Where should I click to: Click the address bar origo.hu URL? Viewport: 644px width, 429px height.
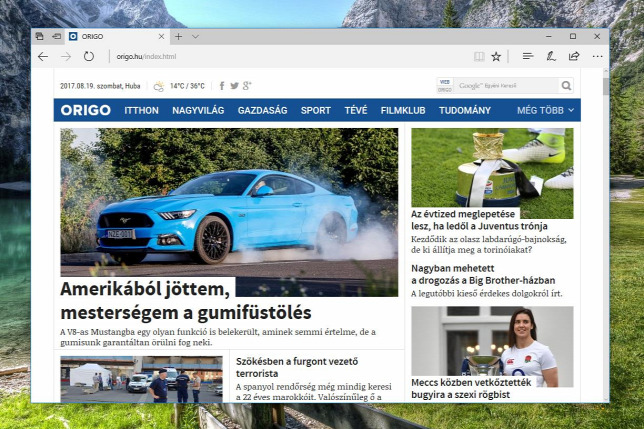point(146,57)
